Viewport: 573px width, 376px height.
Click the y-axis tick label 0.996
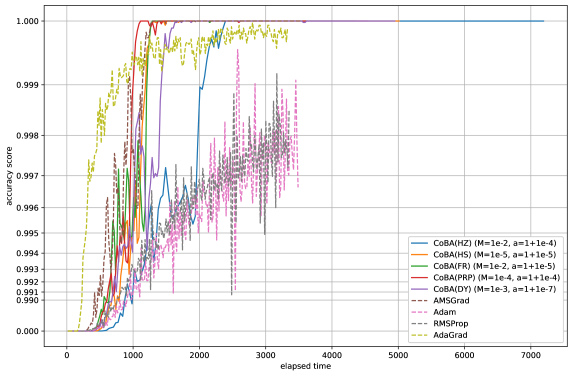pyautogui.click(x=27, y=208)
